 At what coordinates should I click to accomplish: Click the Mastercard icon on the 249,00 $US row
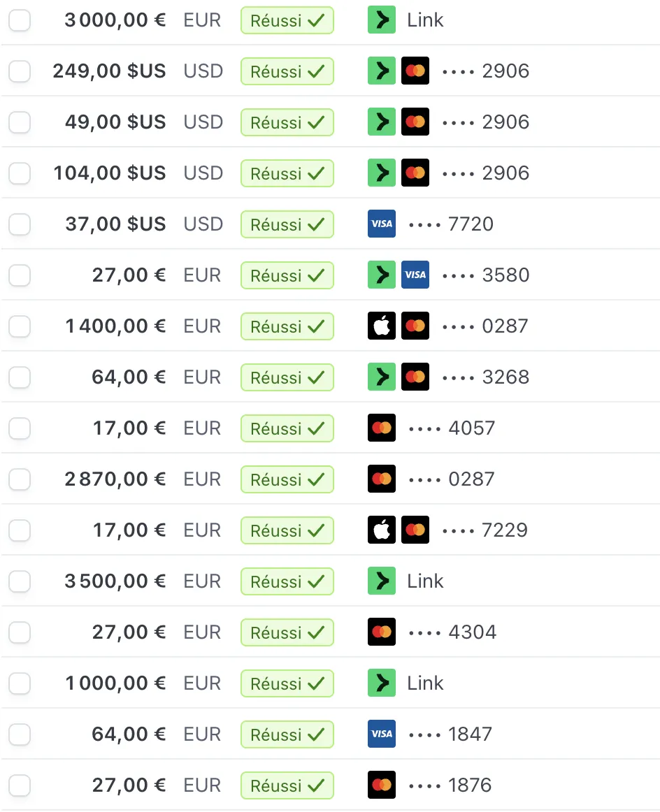415,71
